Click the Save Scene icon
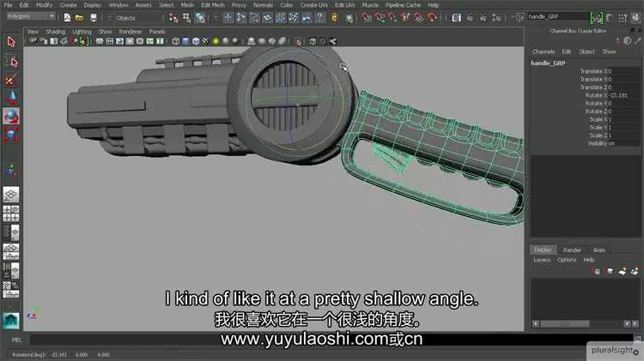Image resolution: width=644 pixels, height=361 pixels. [92, 17]
